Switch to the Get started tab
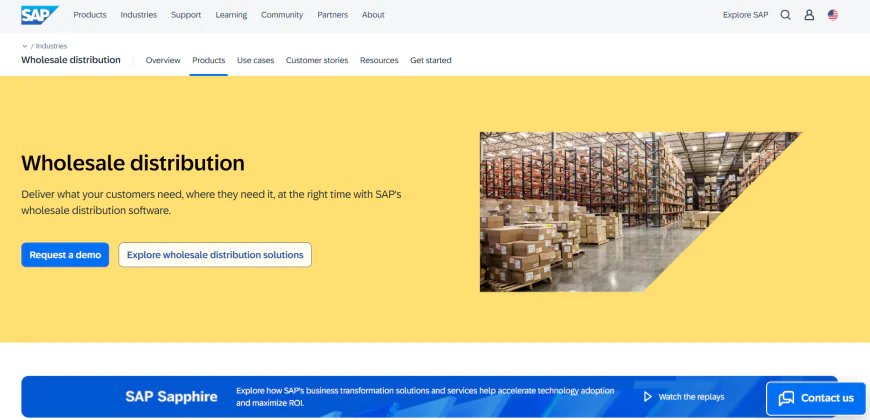 431,60
